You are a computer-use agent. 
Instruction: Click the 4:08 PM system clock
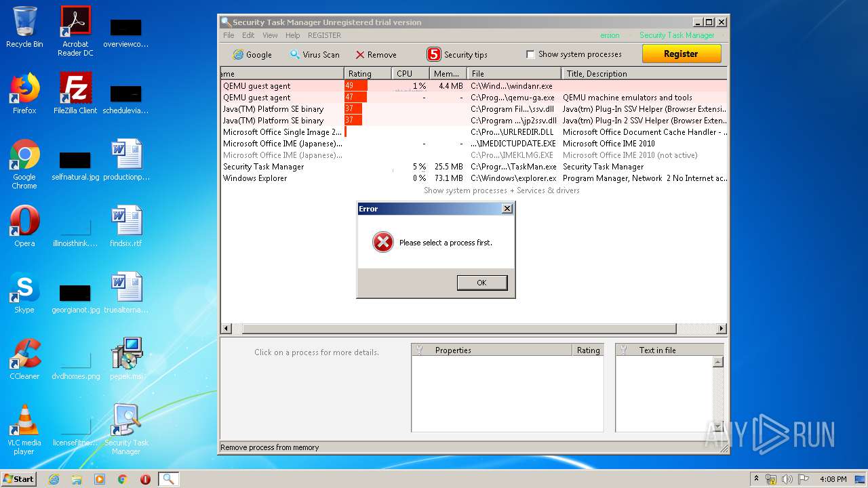[833, 479]
